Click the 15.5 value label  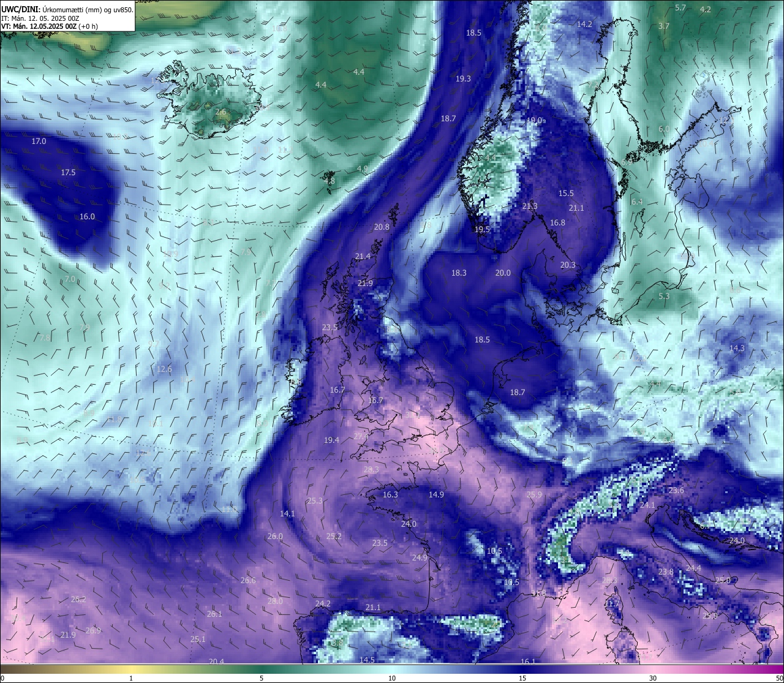[x=566, y=194]
